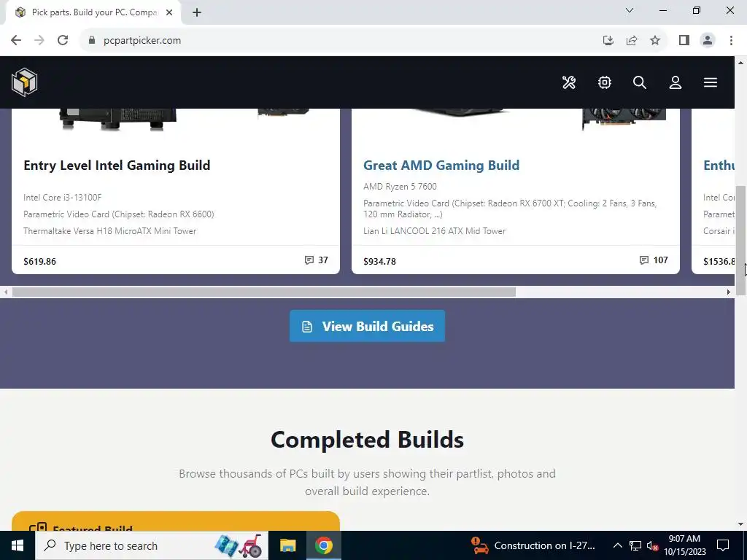Image resolution: width=747 pixels, height=560 pixels.
Task: Go back in browser history
Action: tap(16, 40)
